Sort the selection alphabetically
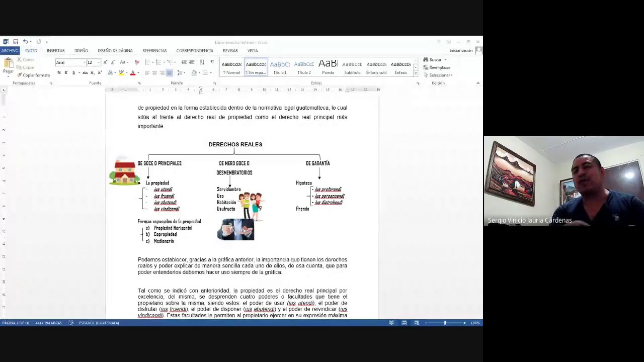This screenshot has width=644, height=362. (x=202, y=62)
